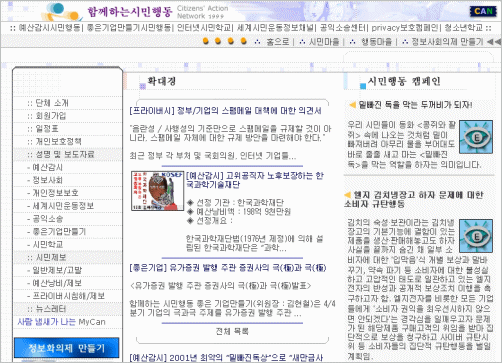Click 전체 목록 to view all articles

click(x=232, y=331)
